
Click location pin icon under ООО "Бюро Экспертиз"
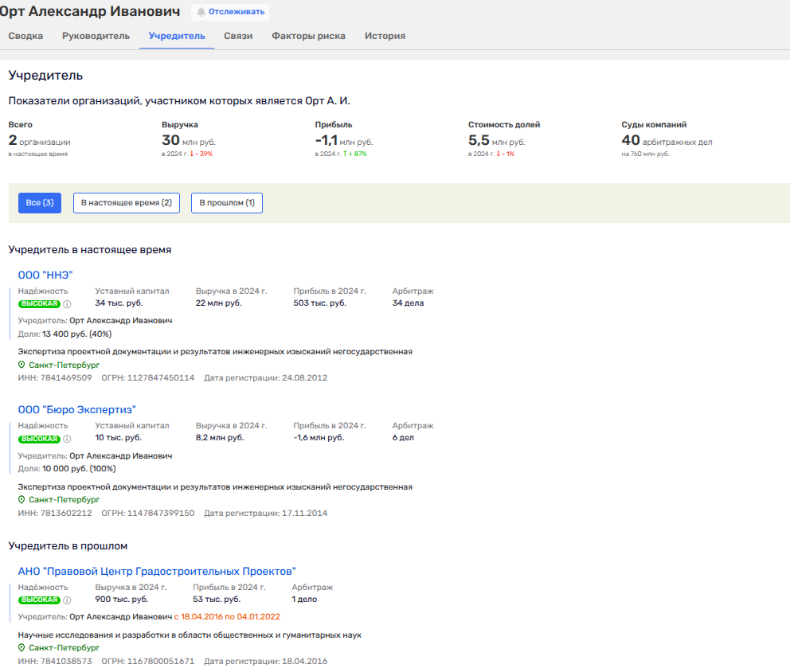point(22,499)
